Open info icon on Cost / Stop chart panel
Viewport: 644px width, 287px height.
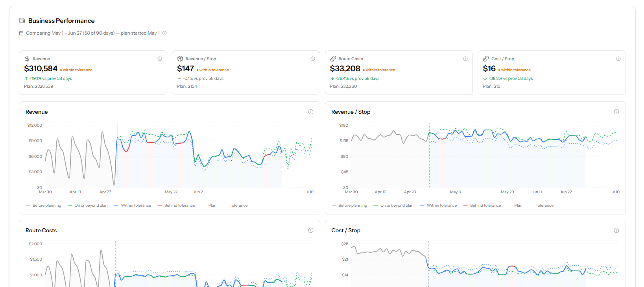tap(616, 230)
